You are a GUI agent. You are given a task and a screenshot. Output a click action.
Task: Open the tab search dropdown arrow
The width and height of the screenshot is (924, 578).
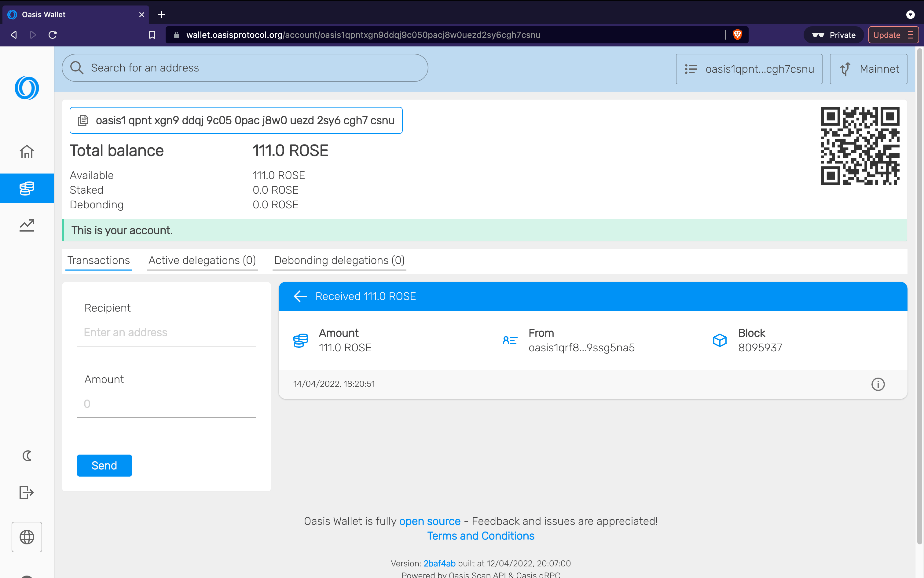click(911, 15)
